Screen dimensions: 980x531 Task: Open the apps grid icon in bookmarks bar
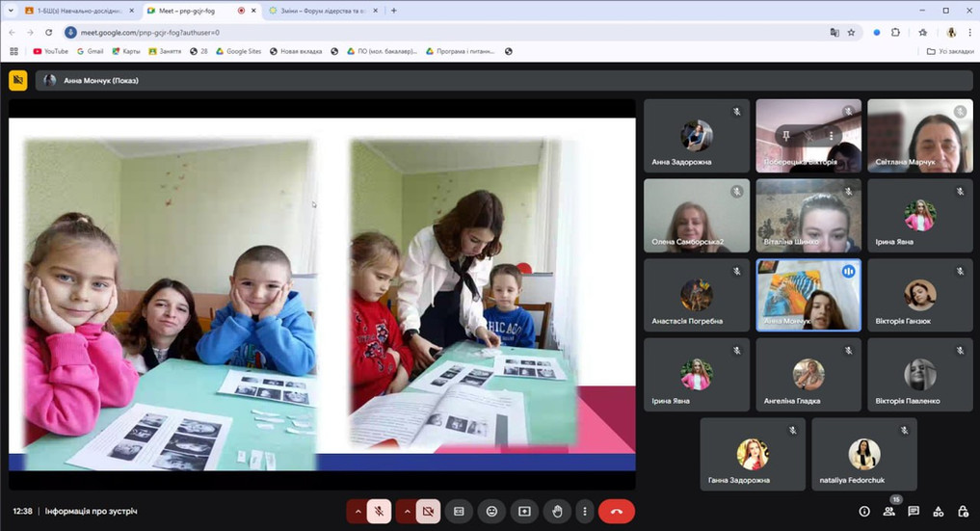[x=13, y=51]
